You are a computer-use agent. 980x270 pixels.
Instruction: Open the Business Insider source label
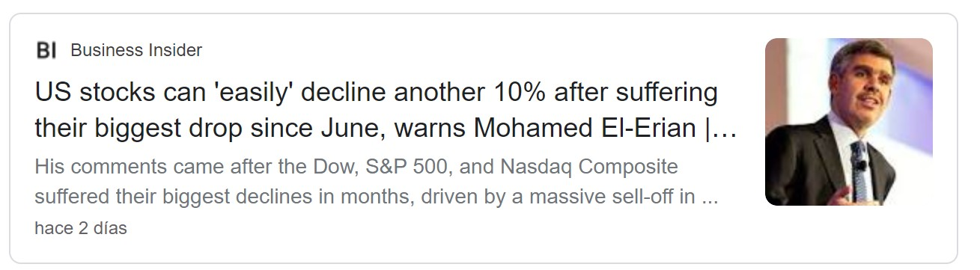(x=136, y=51)
